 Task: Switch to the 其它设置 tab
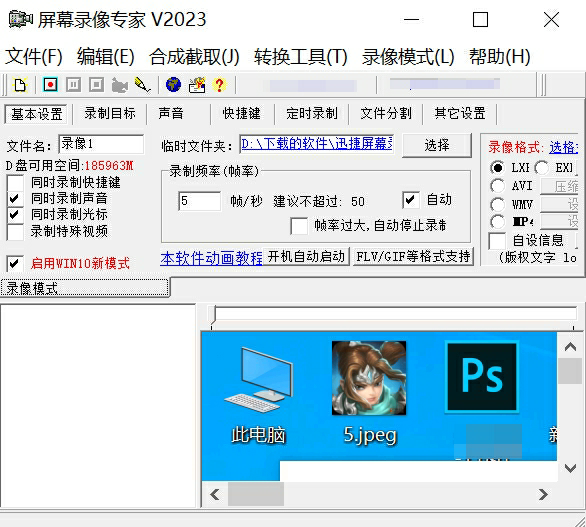click(x=460, y=113)
